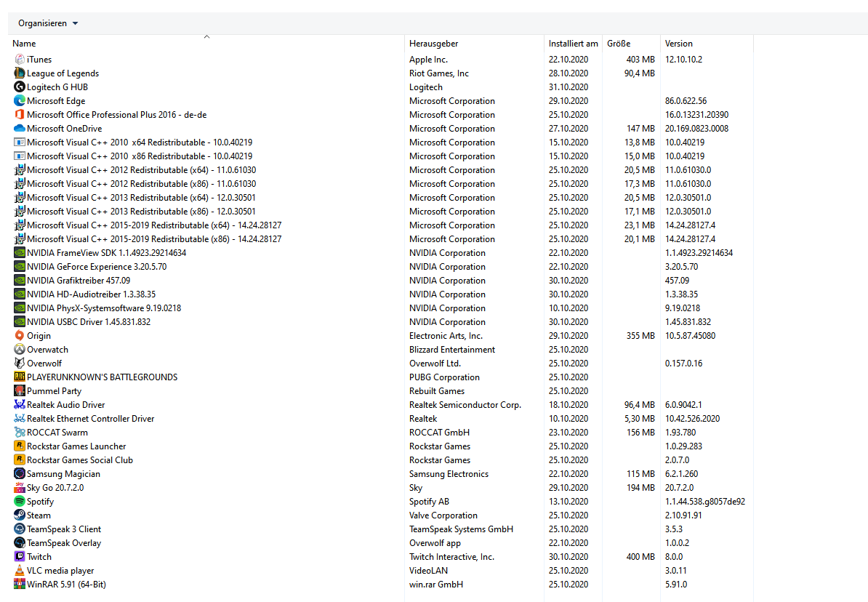Click the sort arrow above Name column
The width and height of the screenshot is (868, 602).
pyautogui.click(x=206, y=36)
